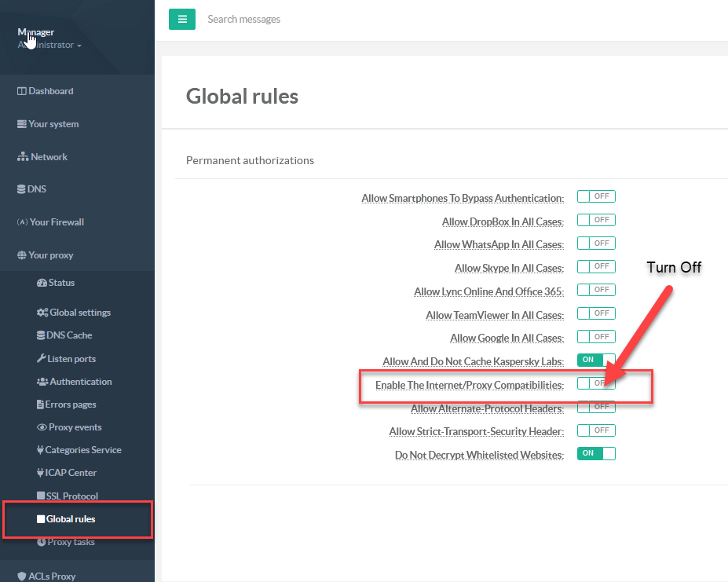Click the Enable The Internet/Proxy Compatibilities label

click(x=469, y=386)
